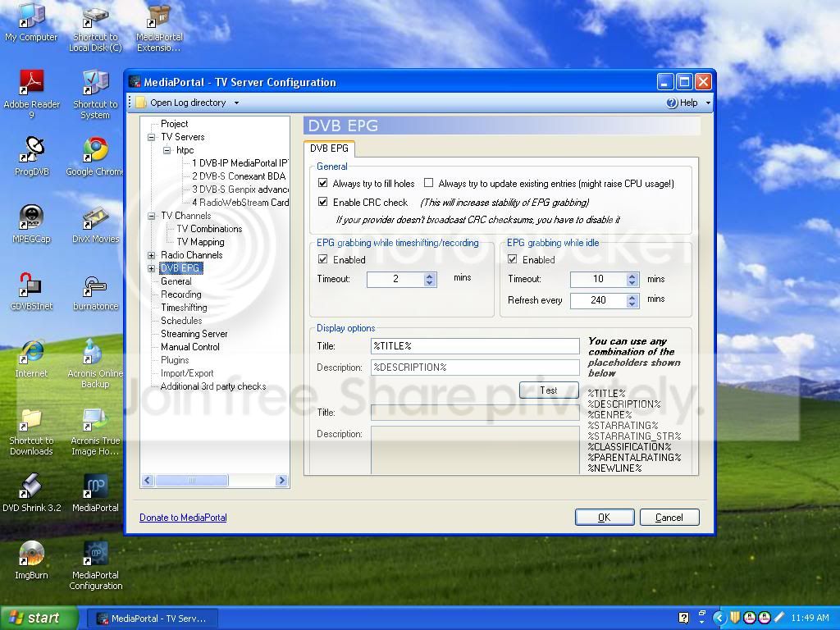The image size is (840, 630).
Task: Open the Open Log directory dropdown arrow
Action: pos(236,103)
